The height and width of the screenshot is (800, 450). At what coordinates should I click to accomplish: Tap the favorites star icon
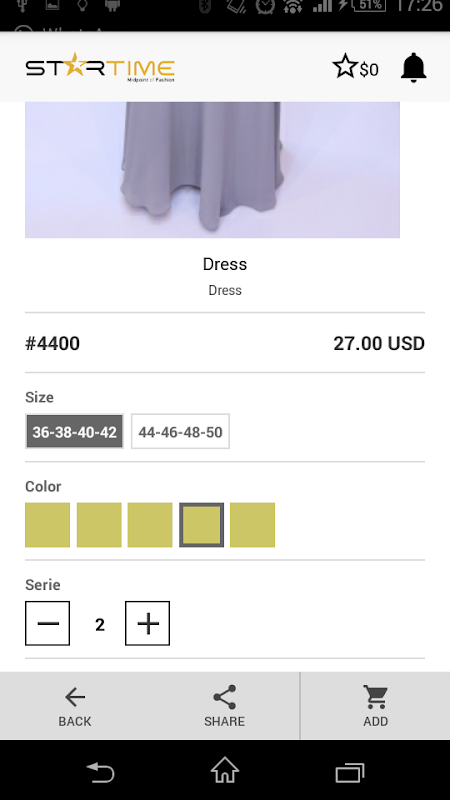[x=345, y=66]
